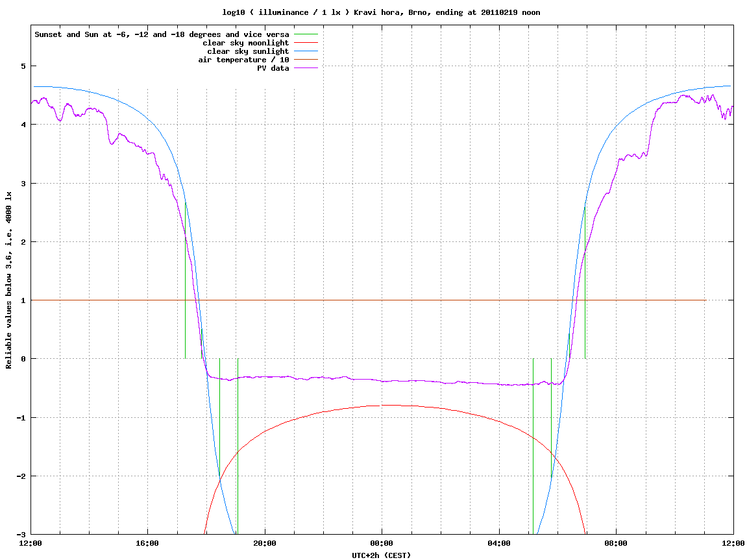This screenshot has height=560, width=747.
Task: Click y-axis tick label 2
Action: (23, 242)
